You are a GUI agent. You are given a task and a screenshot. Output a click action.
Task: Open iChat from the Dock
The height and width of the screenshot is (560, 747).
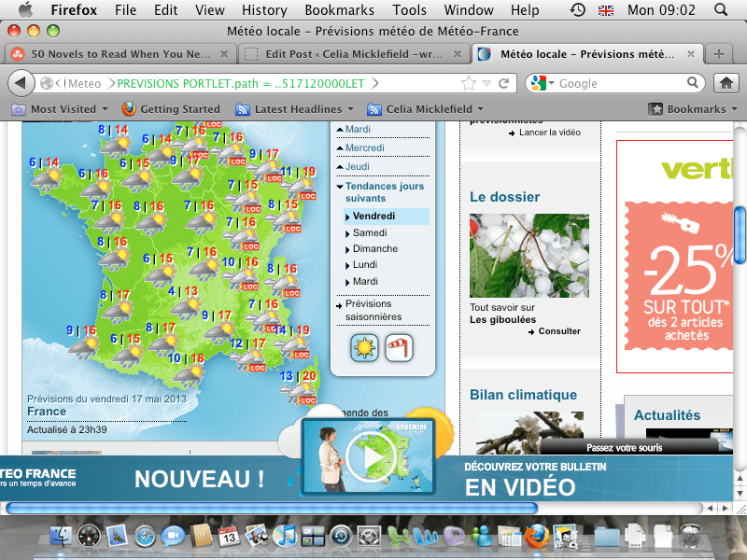point(173,537)
